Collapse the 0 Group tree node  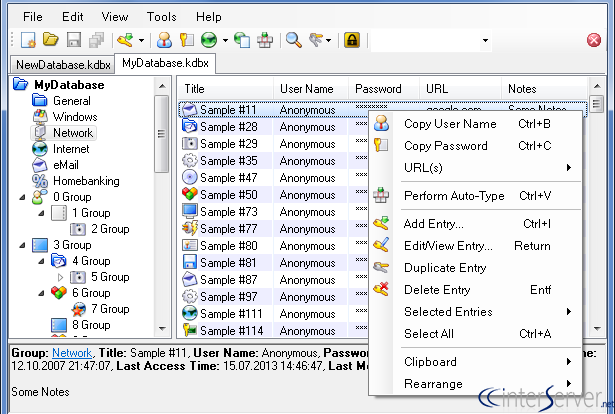[22, 197]
